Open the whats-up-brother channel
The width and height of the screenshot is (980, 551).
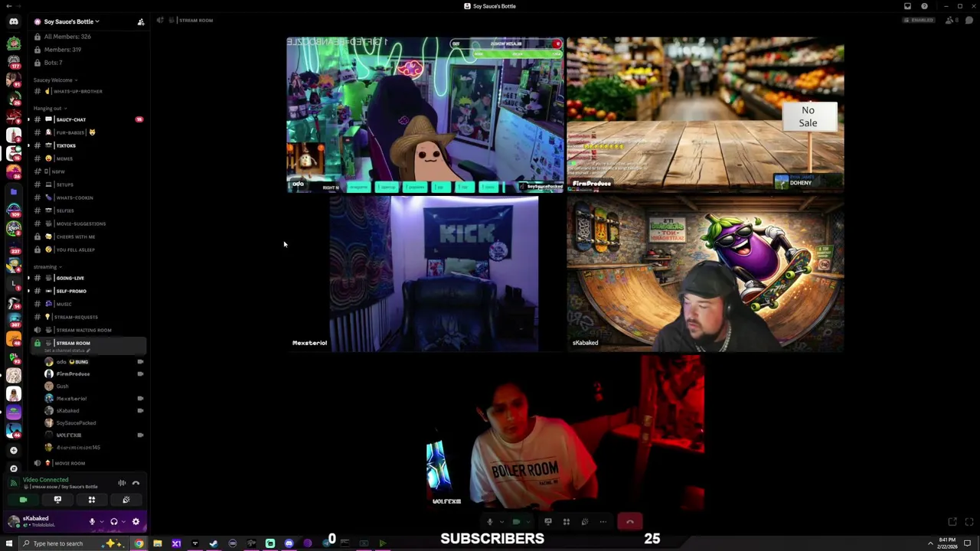[x=88, y=91]
